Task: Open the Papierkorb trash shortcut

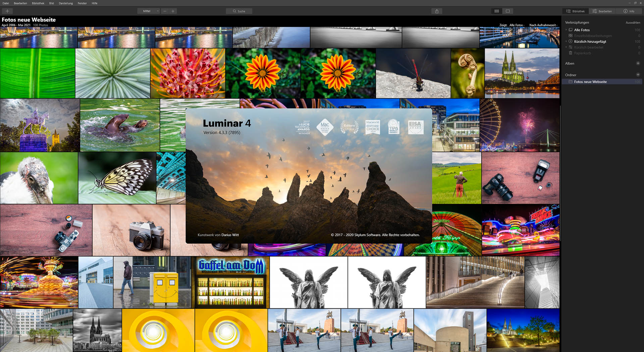Action: (582, 53)
